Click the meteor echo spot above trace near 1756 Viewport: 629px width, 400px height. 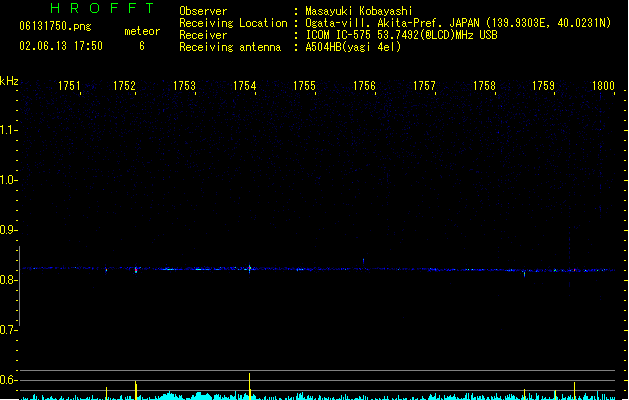363,262
